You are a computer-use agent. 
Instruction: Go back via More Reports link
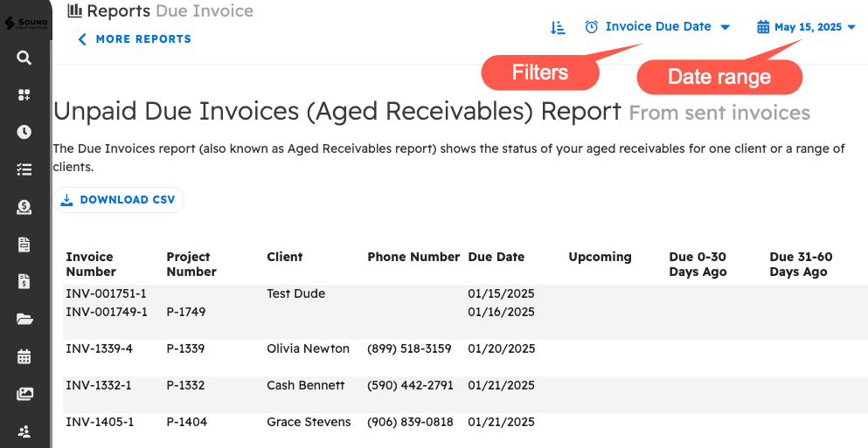pos(135,39)
